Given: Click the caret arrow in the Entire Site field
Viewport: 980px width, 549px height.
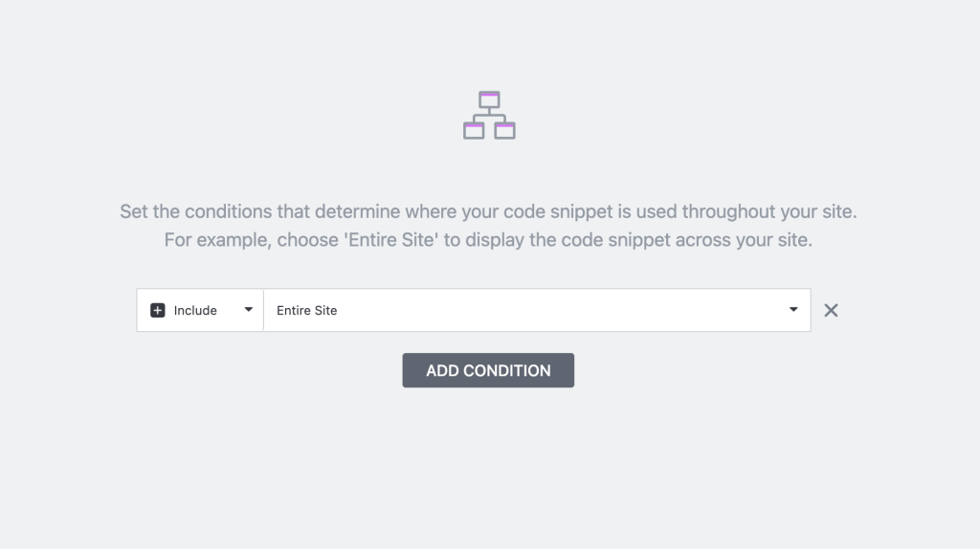Looking at the screenshot, I should pyautogui.click(x=793, y=310).
